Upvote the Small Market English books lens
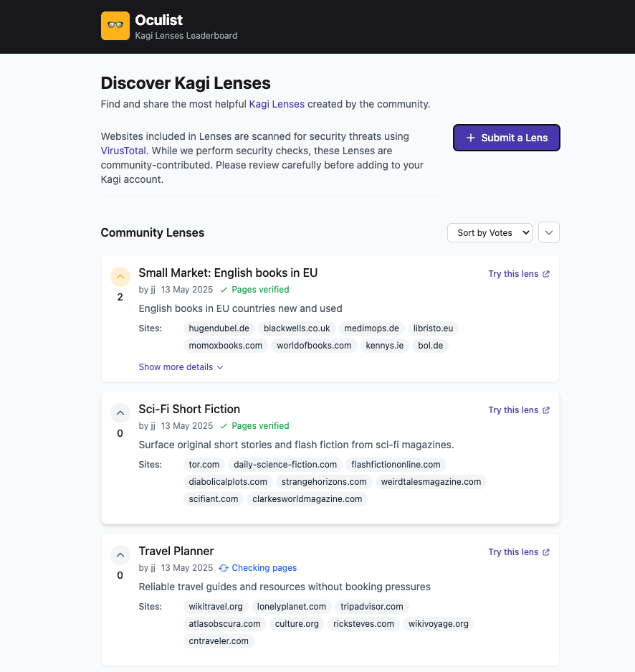635x672 pixels. coord(120,276)
